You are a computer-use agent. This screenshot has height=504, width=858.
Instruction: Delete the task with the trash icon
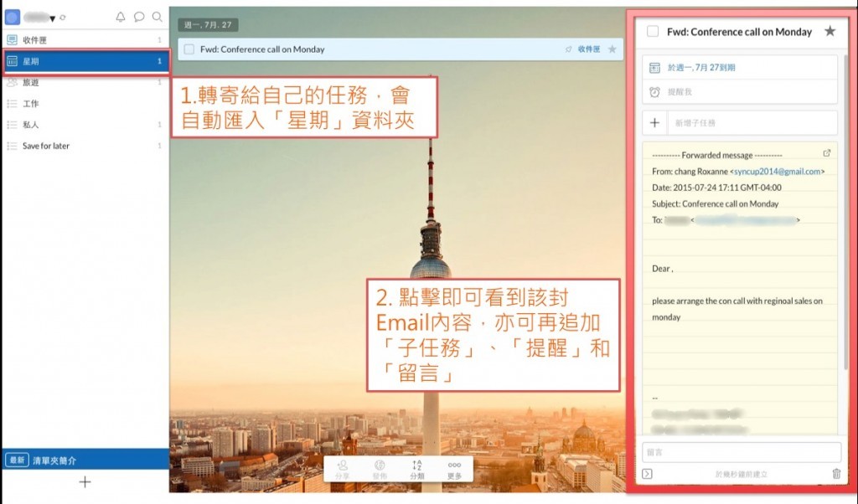836,474
